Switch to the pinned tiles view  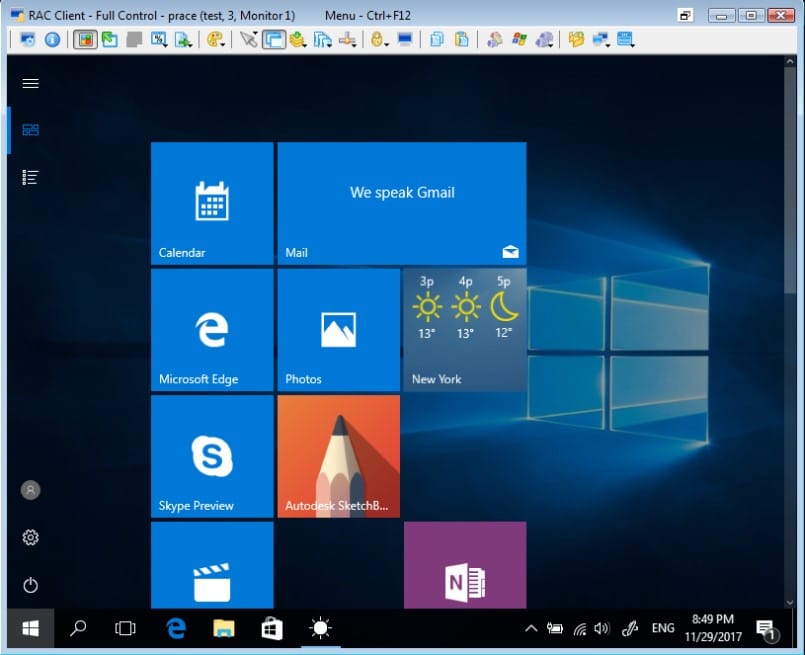pyautogui.click(x=30, y=130)
